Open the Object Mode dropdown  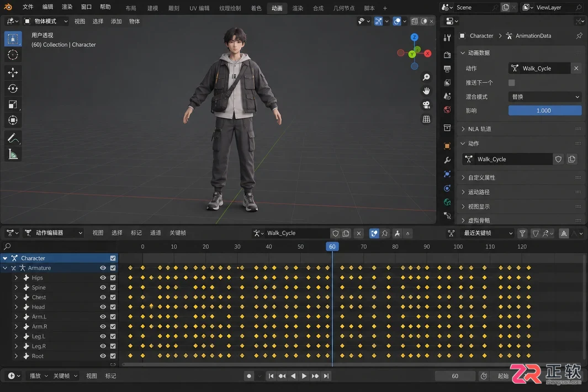pyautogui.click(x=46, y=22)
